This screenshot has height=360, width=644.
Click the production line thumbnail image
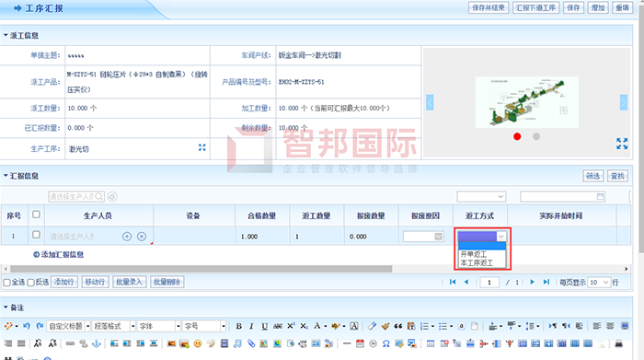[x=527, y=102]
